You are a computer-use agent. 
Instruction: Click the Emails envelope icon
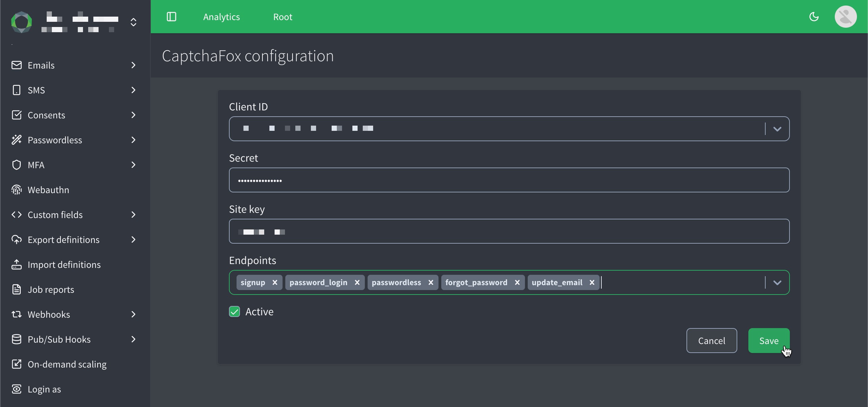17,65
